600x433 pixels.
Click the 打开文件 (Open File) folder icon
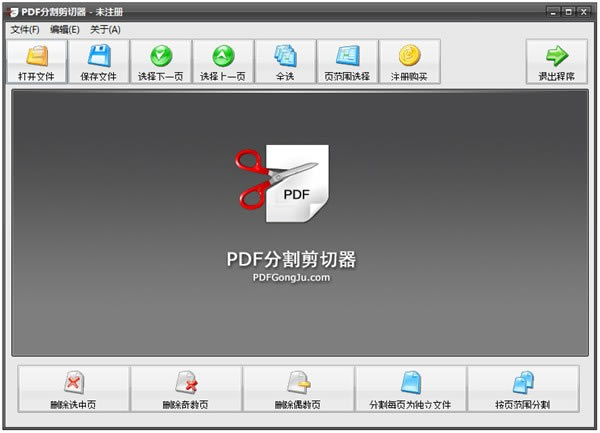tap(37, 56)
